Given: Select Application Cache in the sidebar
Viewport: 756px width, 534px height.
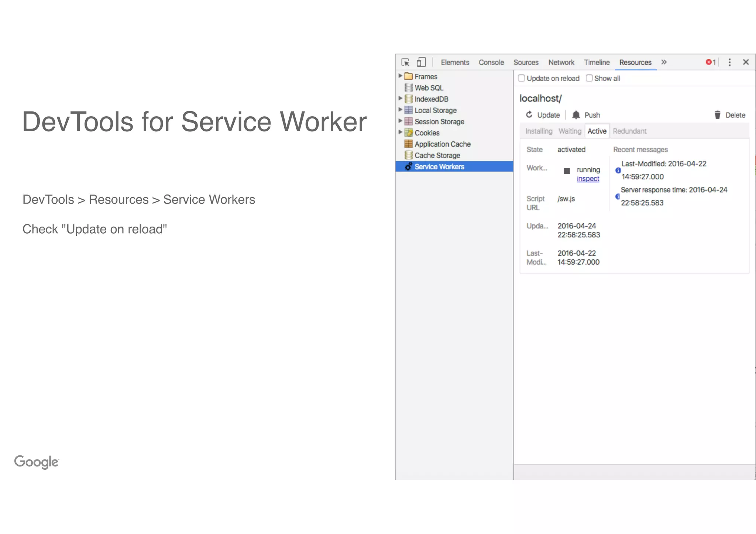Looking at the screenshot, I should click(442, 144).
